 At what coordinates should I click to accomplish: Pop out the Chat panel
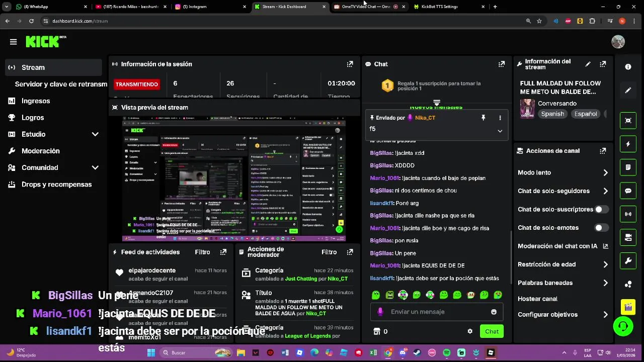point(502,64)
